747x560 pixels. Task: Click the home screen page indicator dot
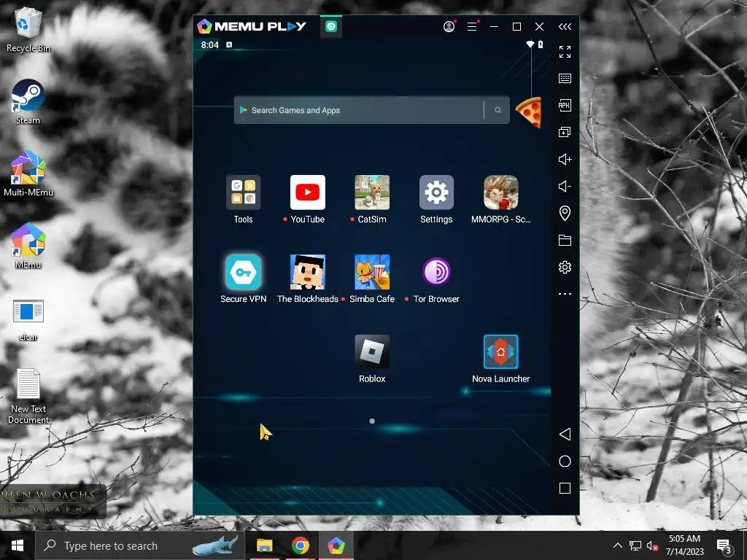[372, 421]
